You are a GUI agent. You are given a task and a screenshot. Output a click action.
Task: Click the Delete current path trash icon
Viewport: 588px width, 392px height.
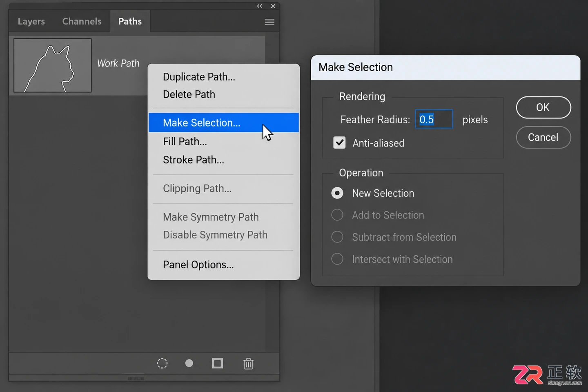click(x=248, y=363)
